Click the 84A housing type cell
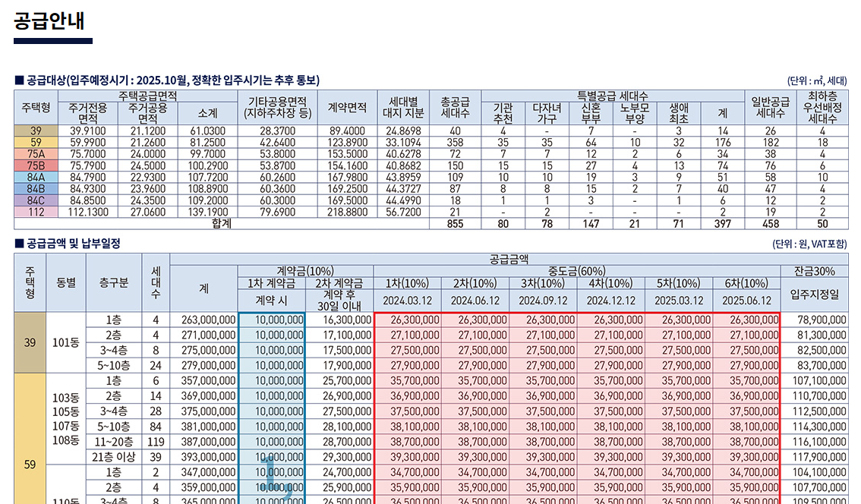 pyautogui.click(x=36, y=178)
